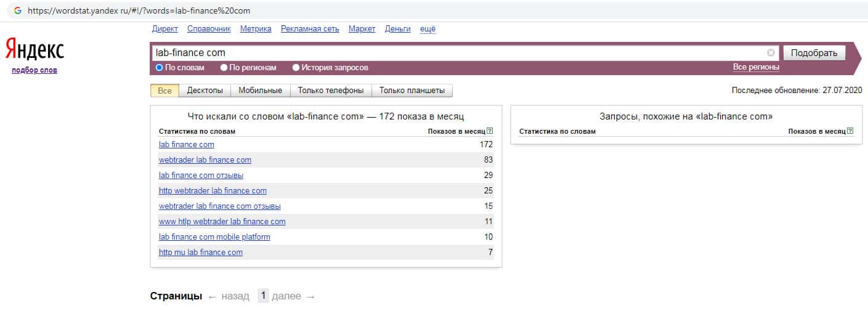Select the 'Только планшеты' tab
868x316 pixels.
pos(412,91)
